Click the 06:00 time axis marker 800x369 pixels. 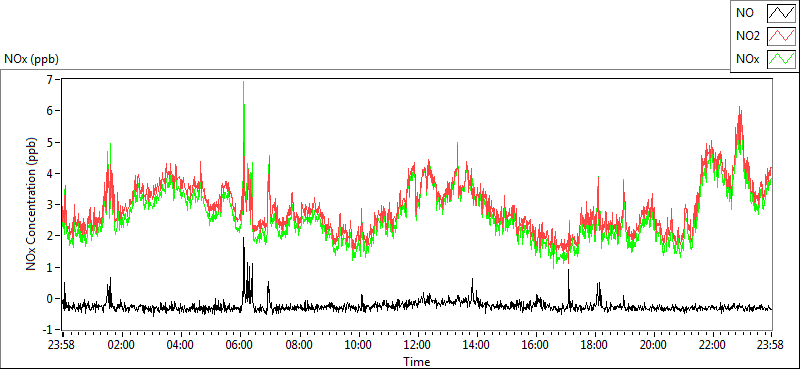tap(240, 345)
